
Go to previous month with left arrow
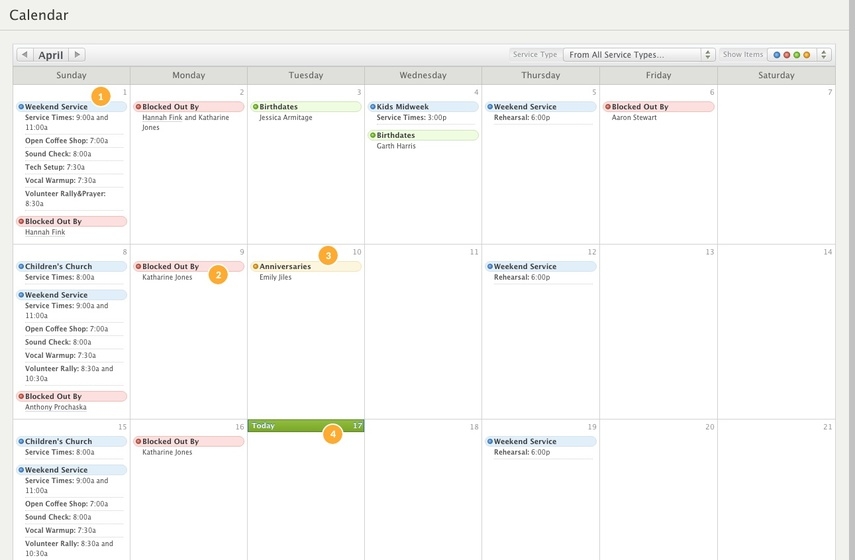(25, 55)
